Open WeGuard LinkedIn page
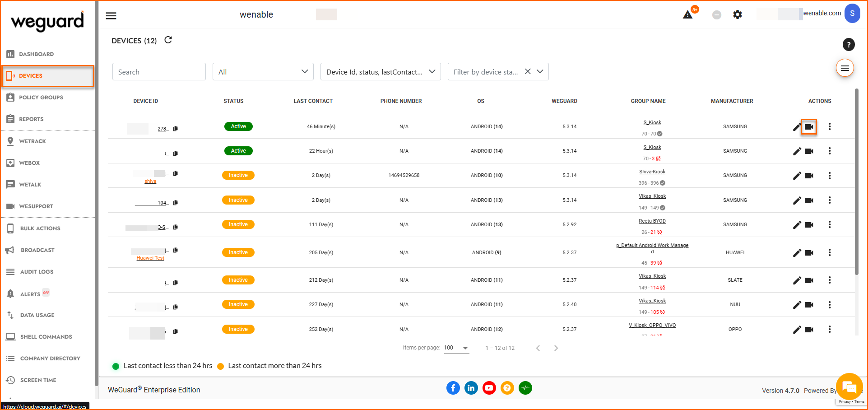This screenshot has height=410, width=868. 471,388
